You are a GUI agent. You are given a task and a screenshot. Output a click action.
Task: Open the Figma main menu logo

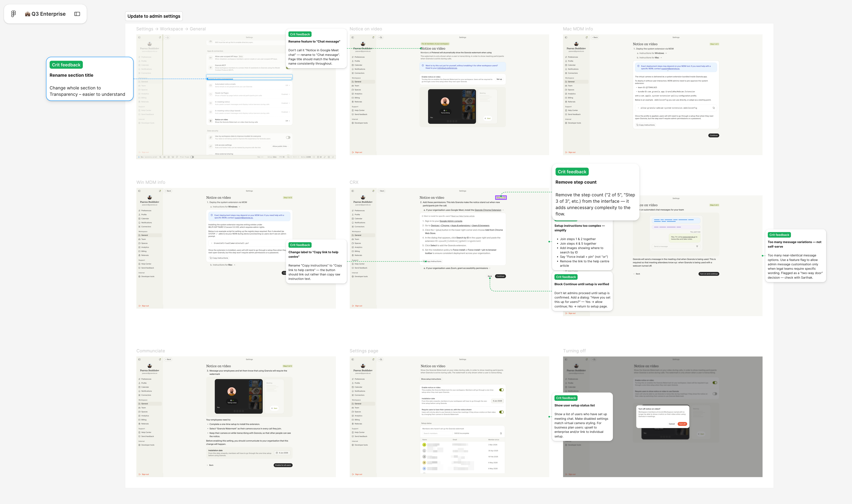[13, 14]
